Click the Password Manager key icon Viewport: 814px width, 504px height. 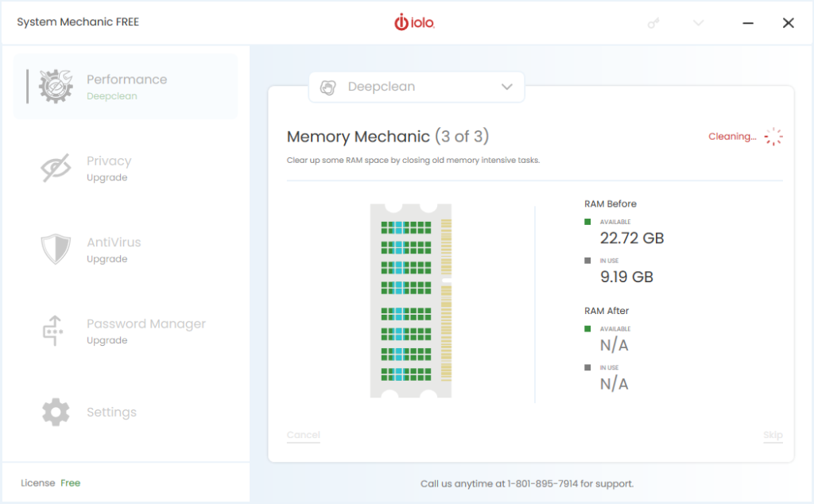coord(54,331)
